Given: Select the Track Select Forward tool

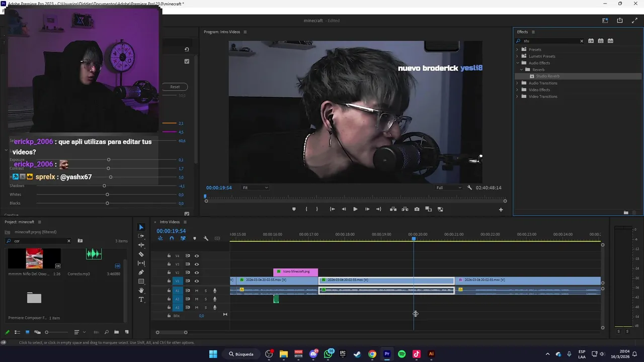Looking at the screenshot, I should point(141,236).
